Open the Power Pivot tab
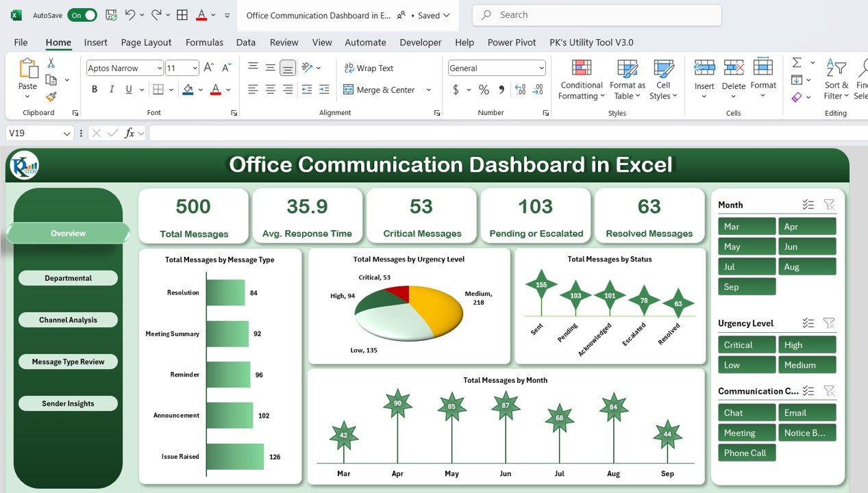Viewport: 868px width, 493px height. click(x=511, y=42)
